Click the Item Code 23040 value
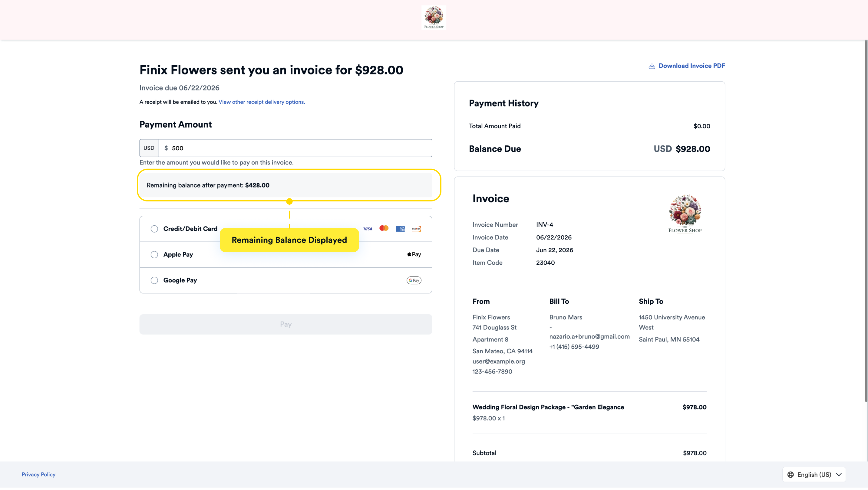This screenshot has height=490, width=868. click(545, 263)
